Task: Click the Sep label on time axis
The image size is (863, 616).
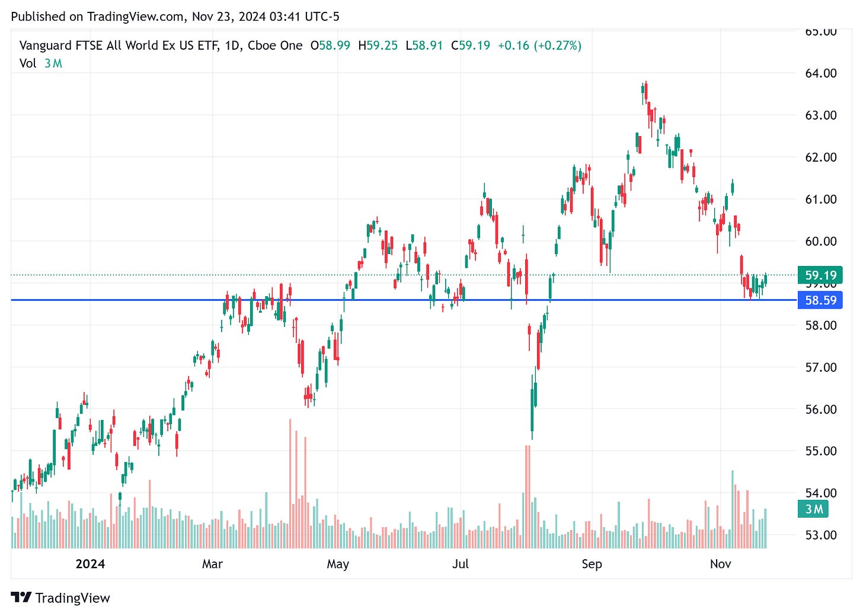Action: (x=592, y=564)
